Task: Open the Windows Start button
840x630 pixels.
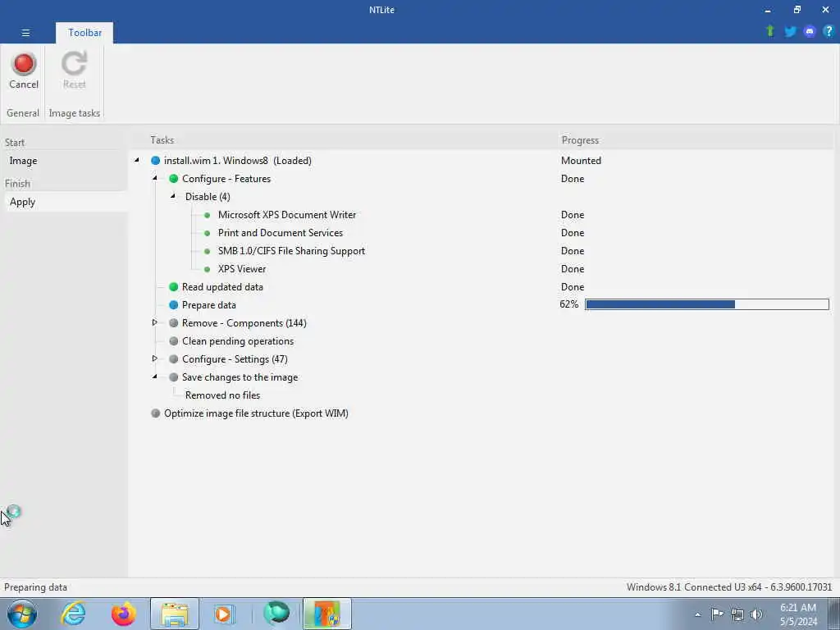Action: click(21, 614)
